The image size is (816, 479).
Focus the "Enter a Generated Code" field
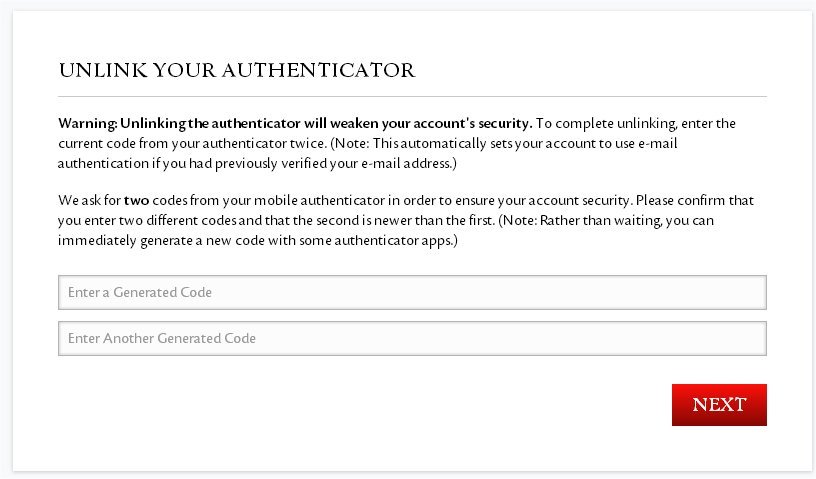[412, 293]
